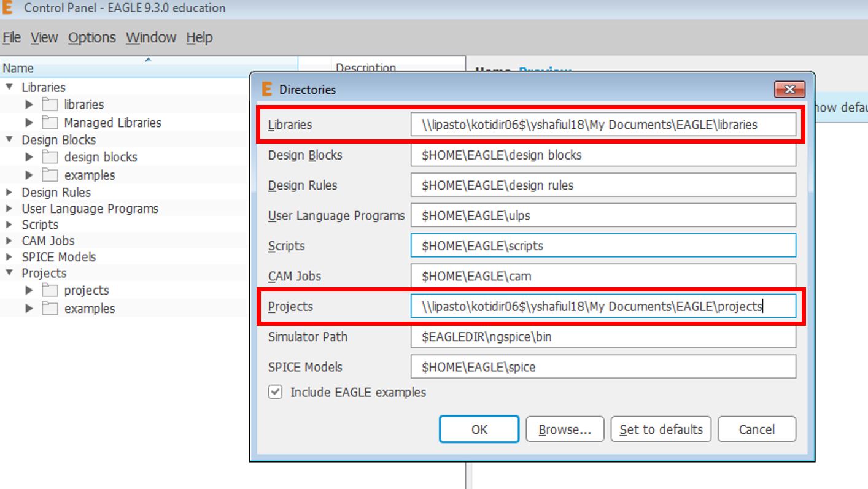
Task: Click into the Libraries path field
Action: [x=603, y=125]
